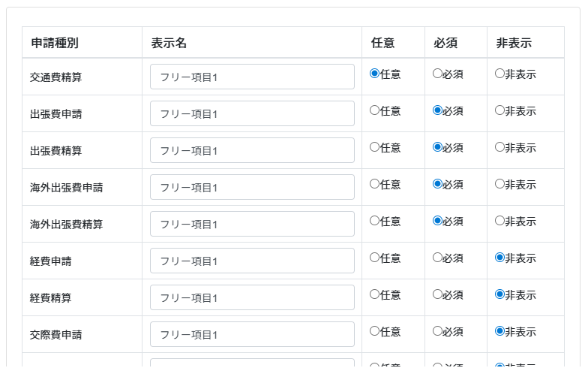The image size is (588, 374).
Task: Click the 海外出張費精算 display name field
Action: (x=252, y=224)
